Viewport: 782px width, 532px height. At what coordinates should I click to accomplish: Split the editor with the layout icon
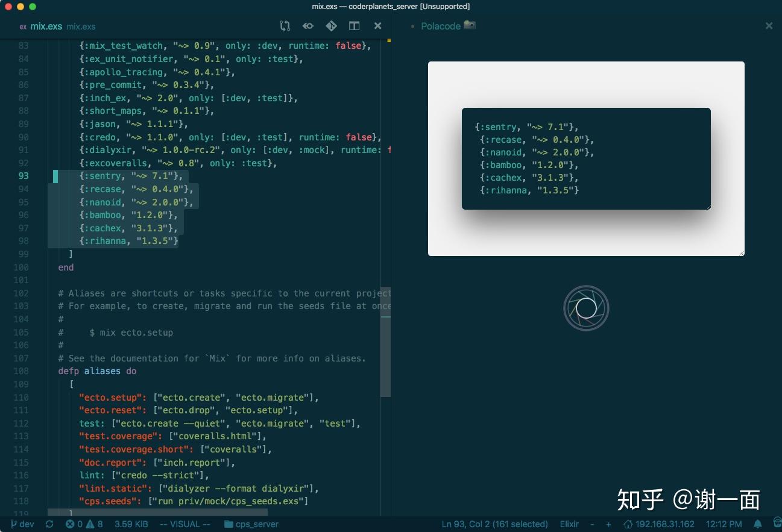point(354,26)
